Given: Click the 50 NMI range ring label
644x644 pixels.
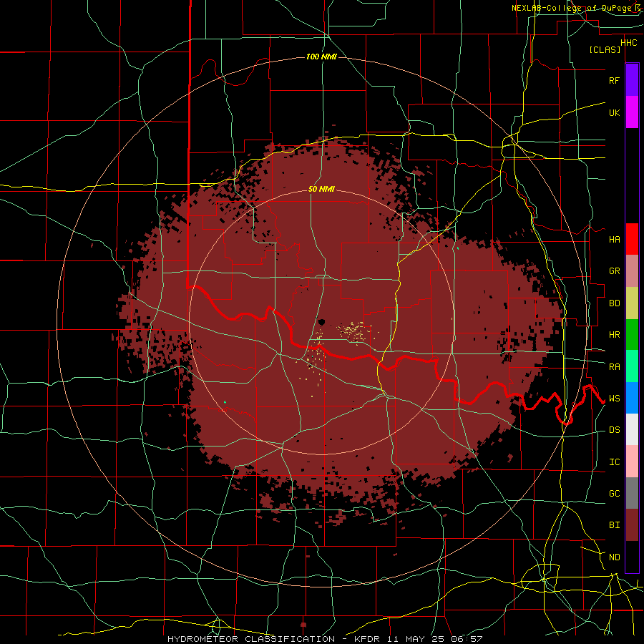Looking at the screenshot, I should click(x=321, y=190).
